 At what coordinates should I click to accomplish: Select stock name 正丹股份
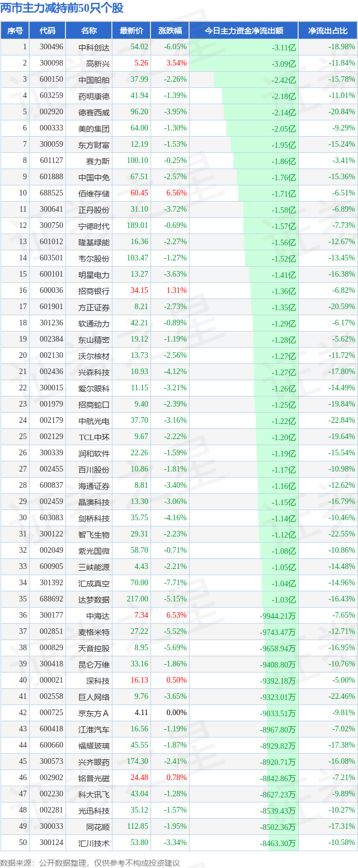[x=94, y=209]
